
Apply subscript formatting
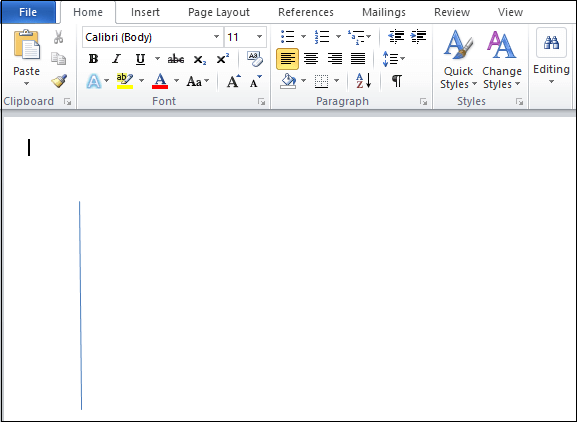tap(200, 60)
